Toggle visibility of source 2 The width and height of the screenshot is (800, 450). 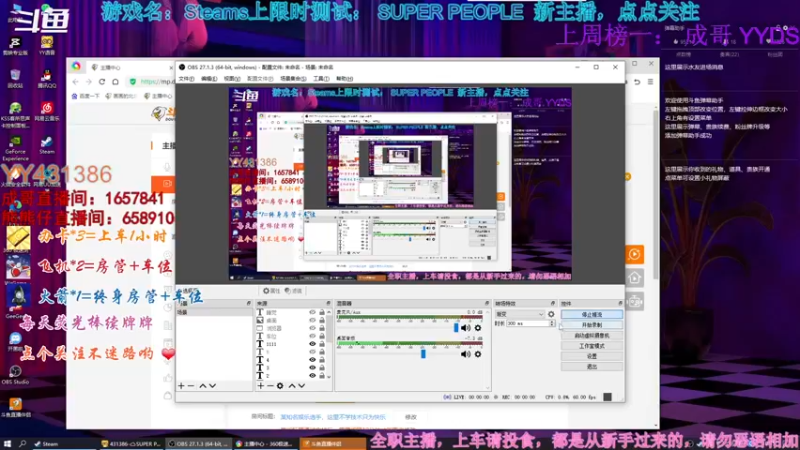pyautogui.click(x=312, y=376)
